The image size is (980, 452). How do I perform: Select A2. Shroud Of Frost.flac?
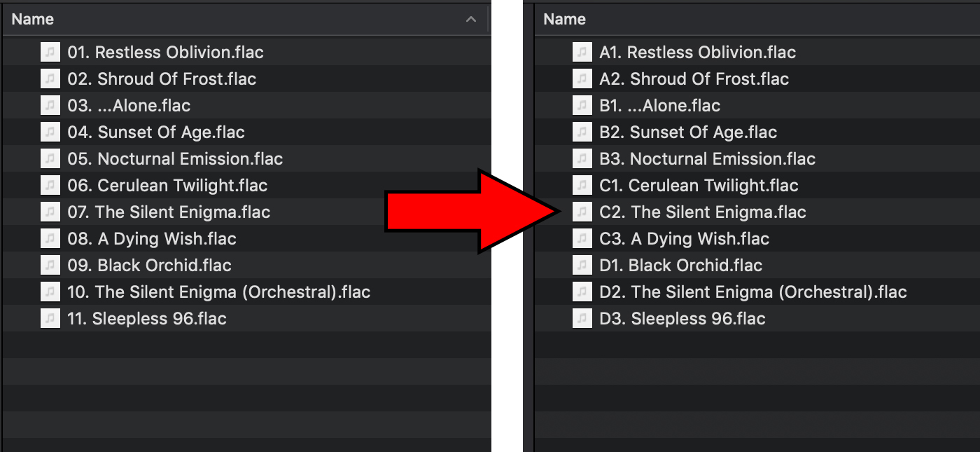pyautogui.click(x=694, y=79)
